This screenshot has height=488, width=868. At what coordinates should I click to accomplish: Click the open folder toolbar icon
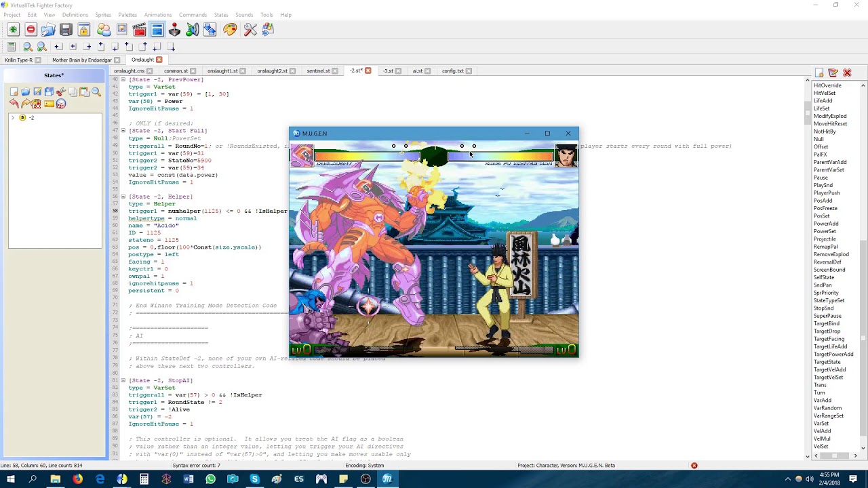coord(47,29)
